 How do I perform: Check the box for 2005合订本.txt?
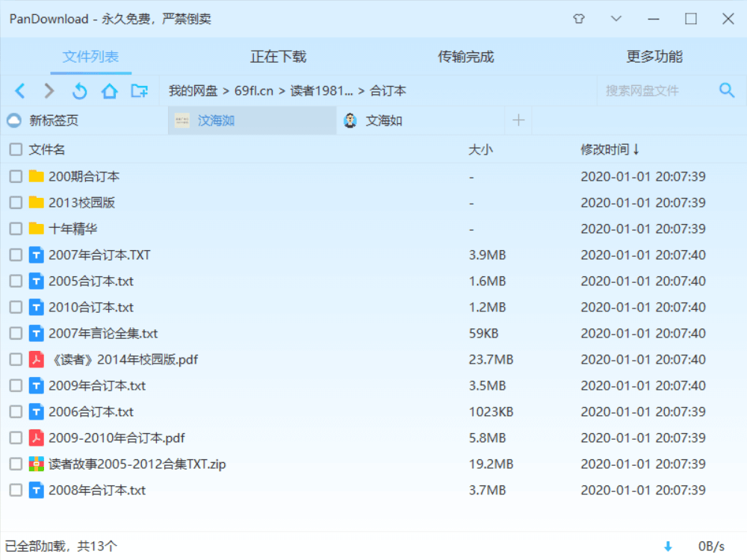pyautogui.click(x=16, y=281)
